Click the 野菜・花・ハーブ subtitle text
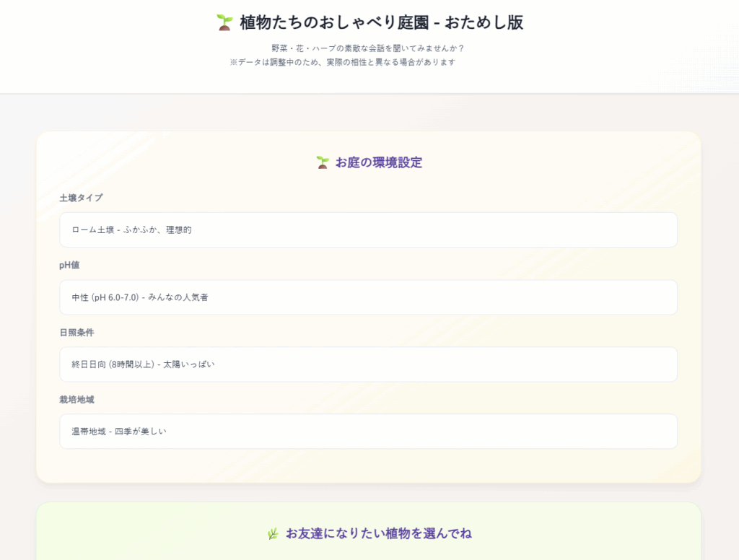This screenshot has width=739, height=560. [367, 48]
